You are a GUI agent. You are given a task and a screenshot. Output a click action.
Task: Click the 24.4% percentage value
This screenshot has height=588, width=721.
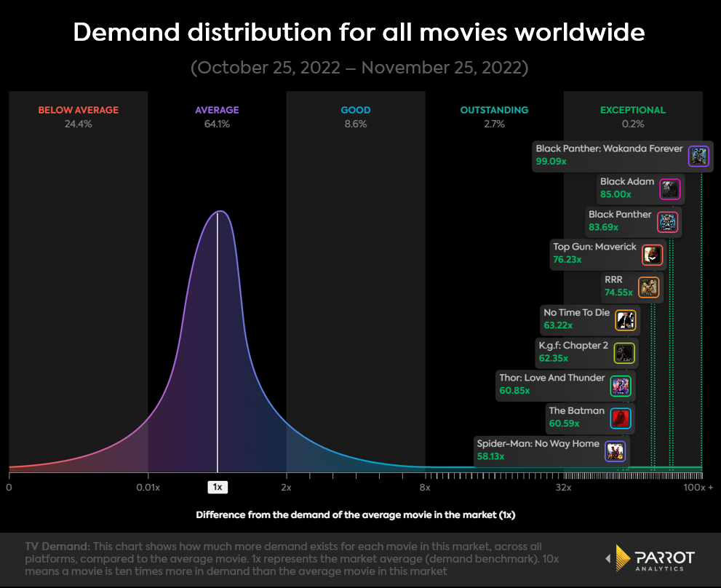[78, 124]
